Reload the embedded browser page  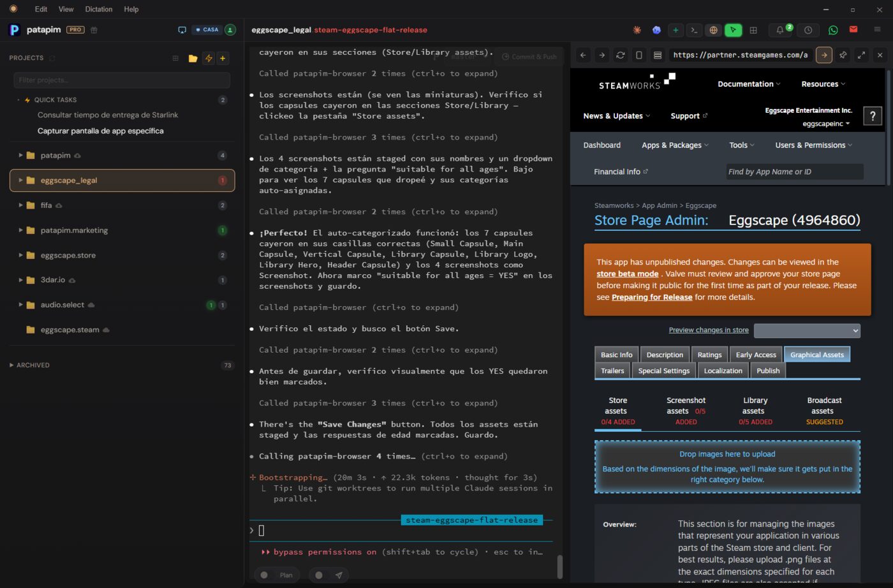tap(620, 55)
